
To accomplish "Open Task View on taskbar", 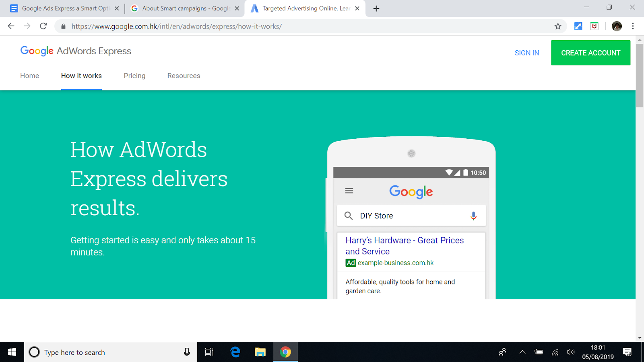I will (x=209, y=352).
